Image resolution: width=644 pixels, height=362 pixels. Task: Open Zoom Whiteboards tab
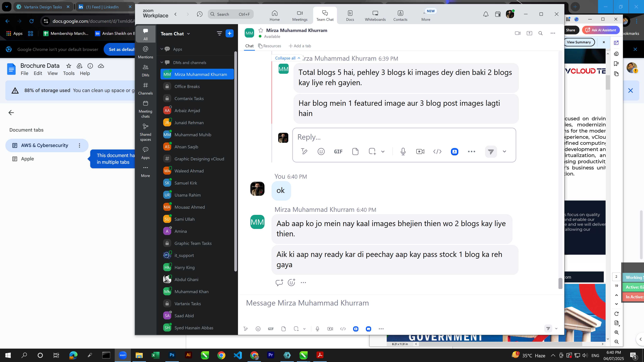pos(375,15)
